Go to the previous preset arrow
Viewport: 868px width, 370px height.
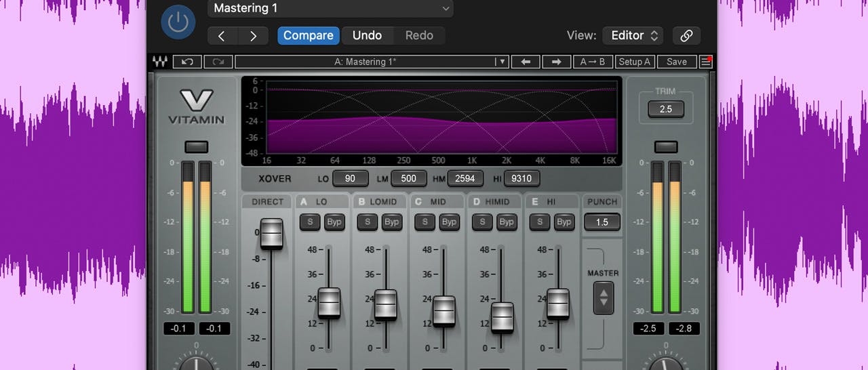pyautogui.click(x=222, y=36)
